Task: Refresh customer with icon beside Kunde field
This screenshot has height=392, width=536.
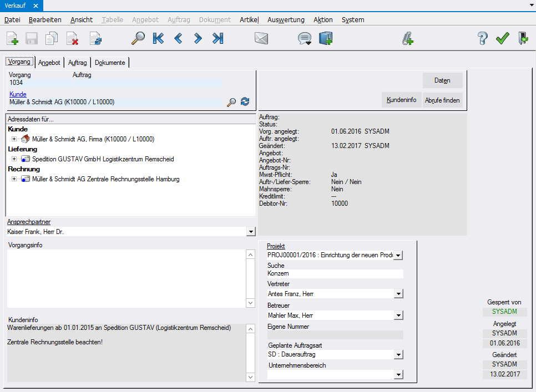Action: pyautogui.click(x=245, y=102)
